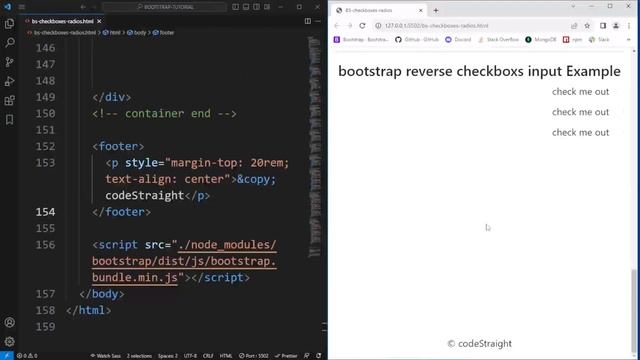Reload the page in Chrome
The width and height of the screenshot is (640, 360).
coord(362,25)
